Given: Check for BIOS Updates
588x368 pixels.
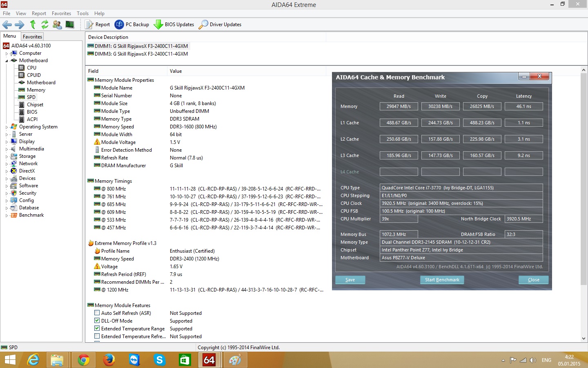Looking at the screenshot, I should (x=174, y=25).
